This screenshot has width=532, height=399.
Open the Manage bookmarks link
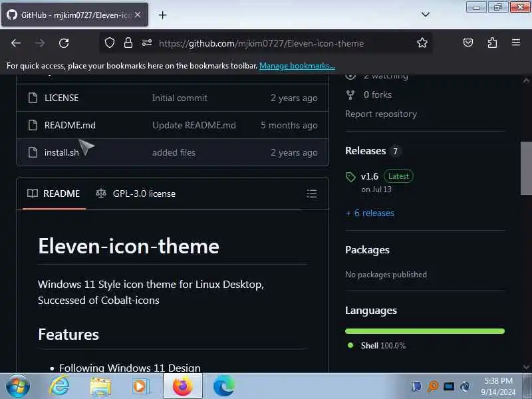(x=297, y=66)
